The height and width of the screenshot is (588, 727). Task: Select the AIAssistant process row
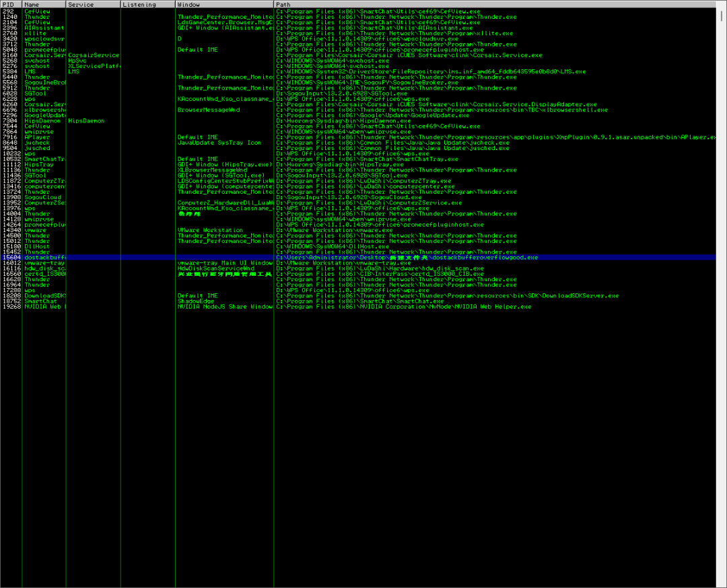click(358, 28)
